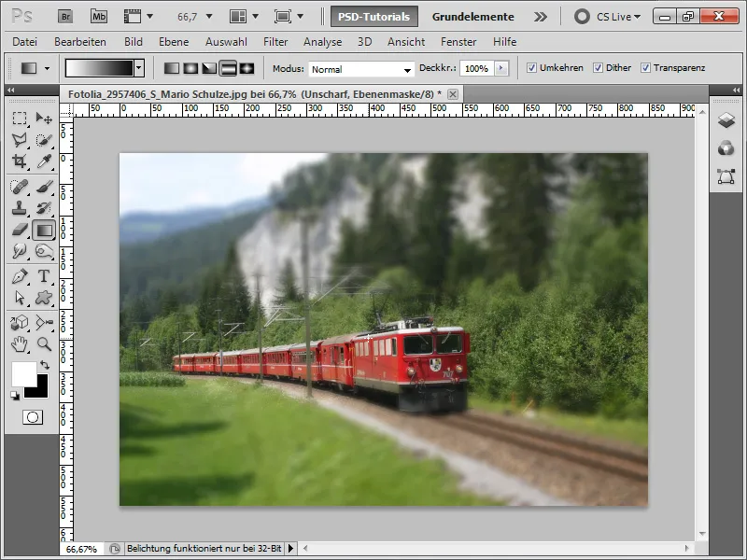Select the Gradient tool in toolbox
This screenshot has height=560, width=747.
(44, 230)
